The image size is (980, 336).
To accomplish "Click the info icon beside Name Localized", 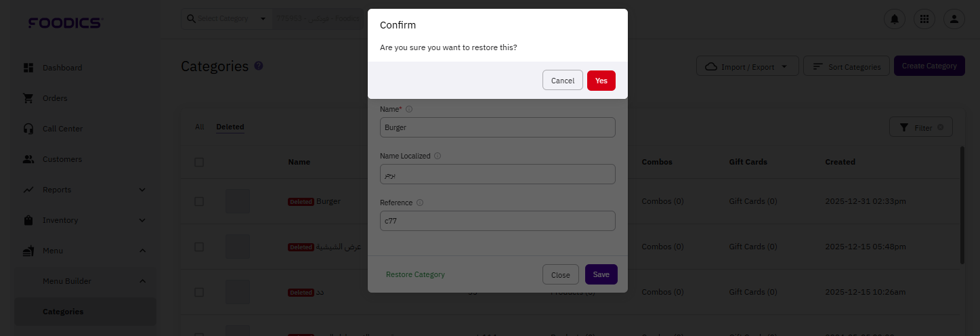I will click(437, 156).
